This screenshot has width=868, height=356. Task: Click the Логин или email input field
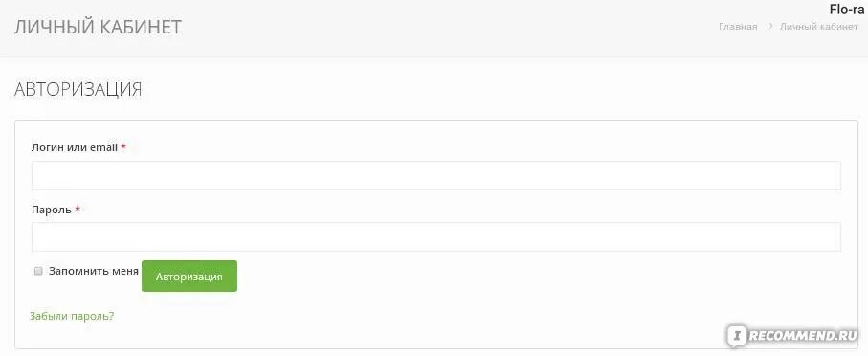[x=436, y=175]
